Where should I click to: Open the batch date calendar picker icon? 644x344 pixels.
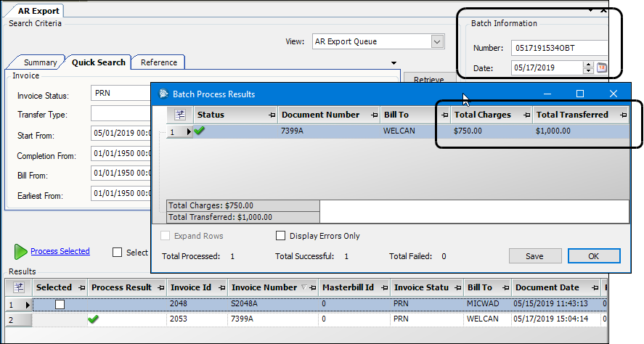tap(601, 67)
